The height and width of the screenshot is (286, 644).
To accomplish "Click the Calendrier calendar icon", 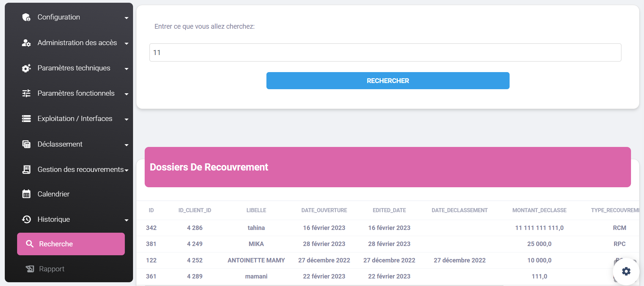I will [x=26, y=194].
